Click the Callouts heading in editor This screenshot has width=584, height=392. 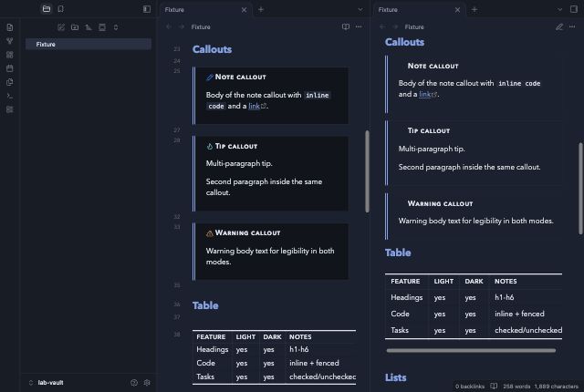click(x=212, y=49)
